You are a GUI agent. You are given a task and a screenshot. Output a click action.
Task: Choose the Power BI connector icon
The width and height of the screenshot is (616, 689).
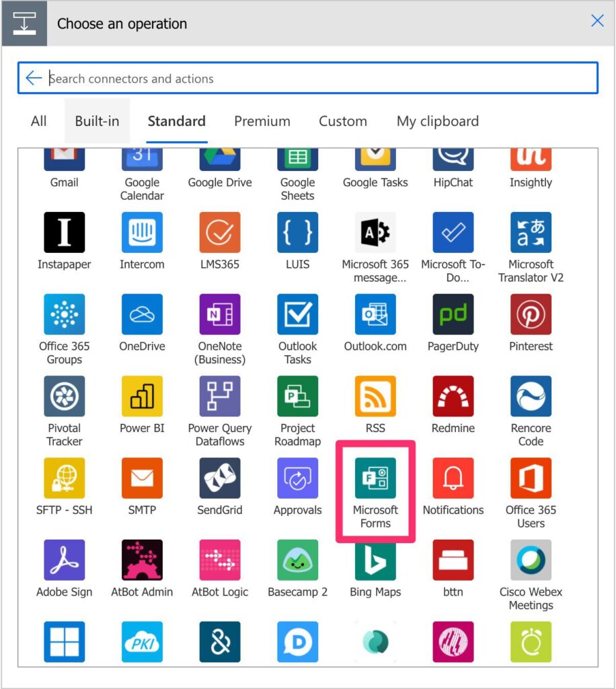pyautogui.click(x=142, y=396)
